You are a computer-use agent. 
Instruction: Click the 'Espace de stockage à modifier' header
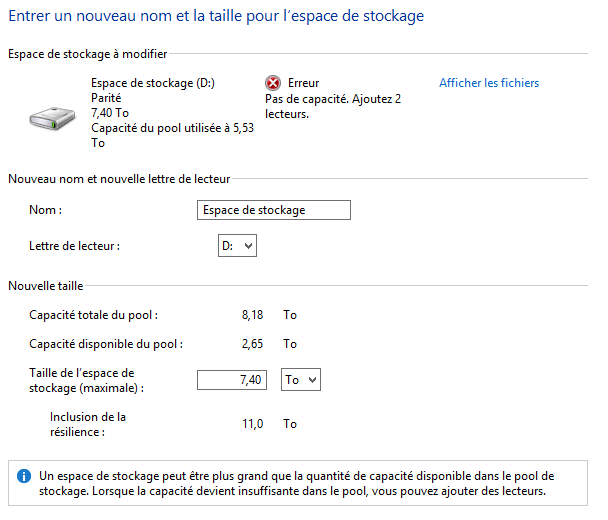tap(88, 54)
